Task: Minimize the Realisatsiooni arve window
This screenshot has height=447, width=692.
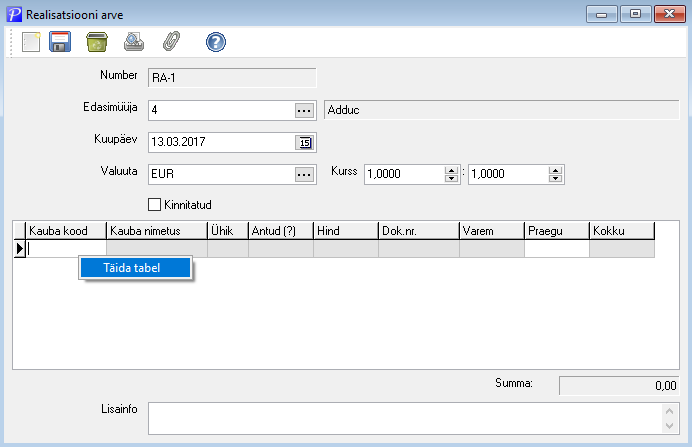Action: click(x=602, y=15)
